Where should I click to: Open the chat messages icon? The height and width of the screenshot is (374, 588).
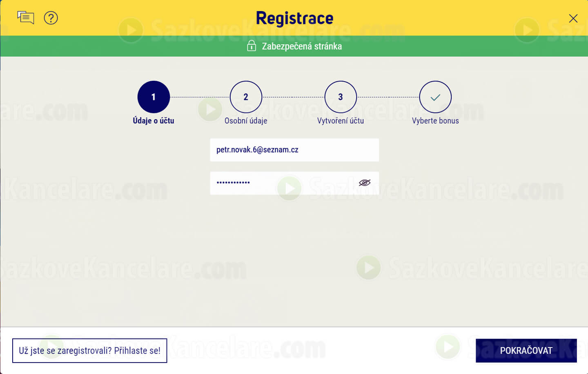click(x=25, y=18)
